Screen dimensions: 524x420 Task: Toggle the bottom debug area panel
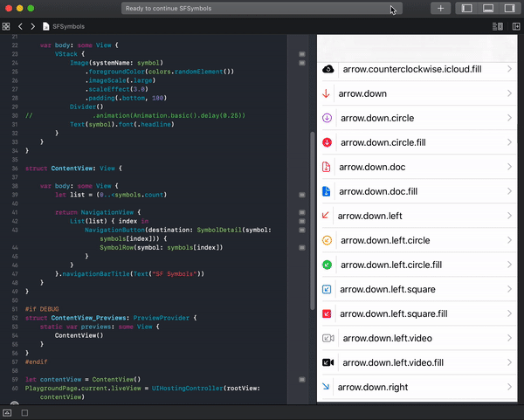pos(488,9)
